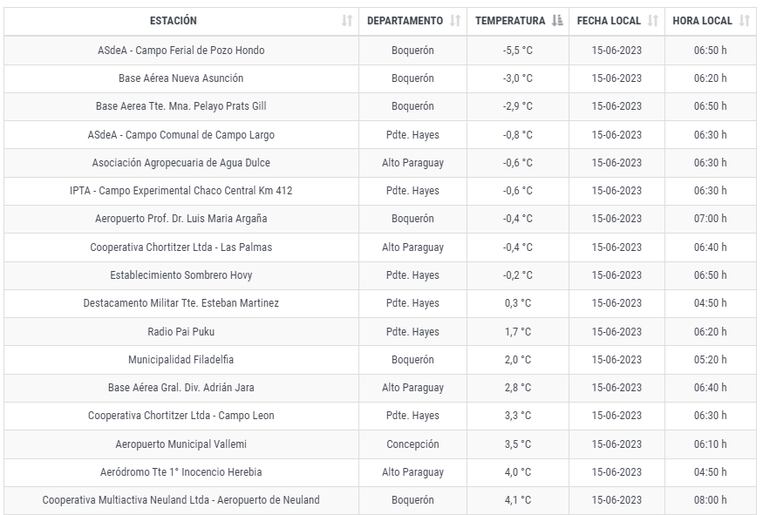Click the sort icon in Estación header

click(x=347, y=21)
